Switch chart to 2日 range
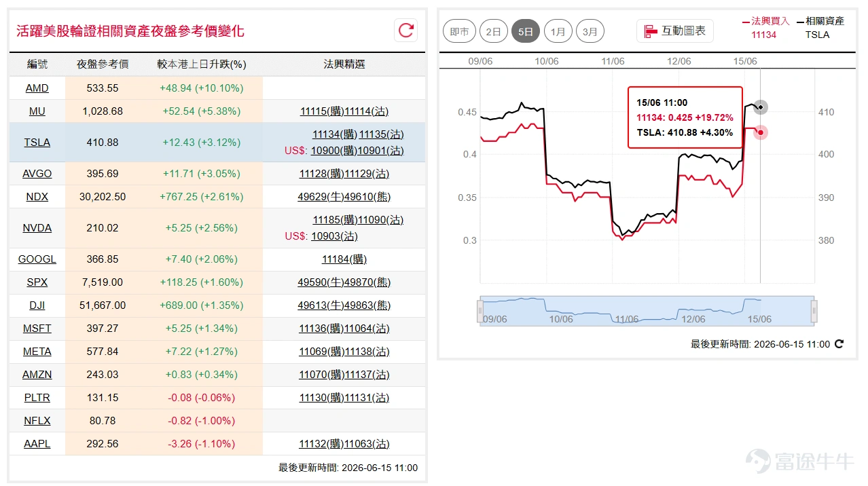 [x=494, y=31]
